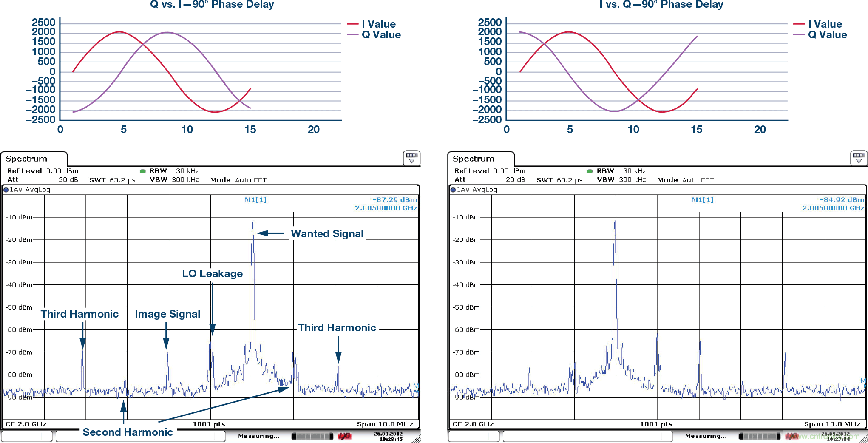
Task: Open the right Spectrum toolbar dropdown icon
Action: click(x=858, y=158)
